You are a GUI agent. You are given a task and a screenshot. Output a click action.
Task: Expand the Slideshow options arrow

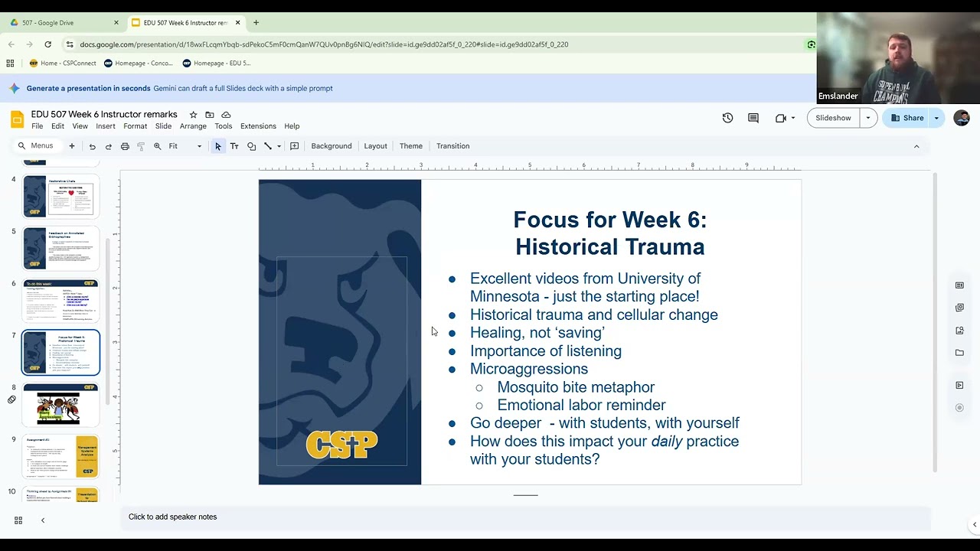(x=868, y=118)
